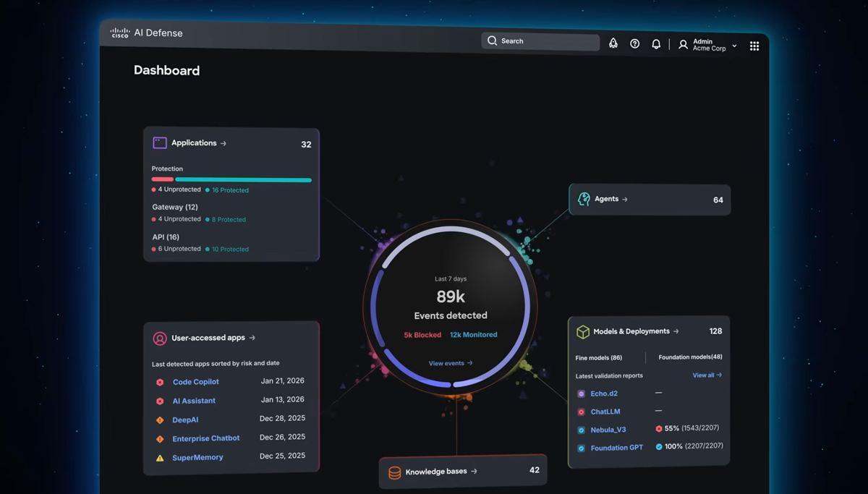Image resolution: width=868 pixels, height=494 pixels.
Task: Click the Cisco AI Defense logo
Action: tap(146, 33)
